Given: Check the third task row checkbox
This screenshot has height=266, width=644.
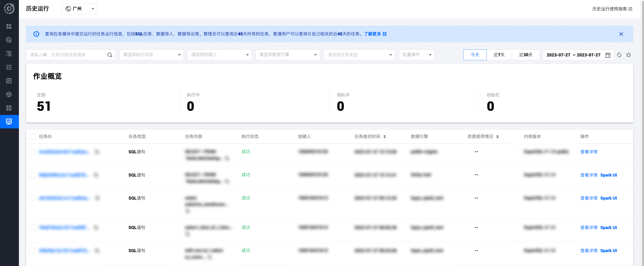Looking at the screenshot, I should [32, 198].
